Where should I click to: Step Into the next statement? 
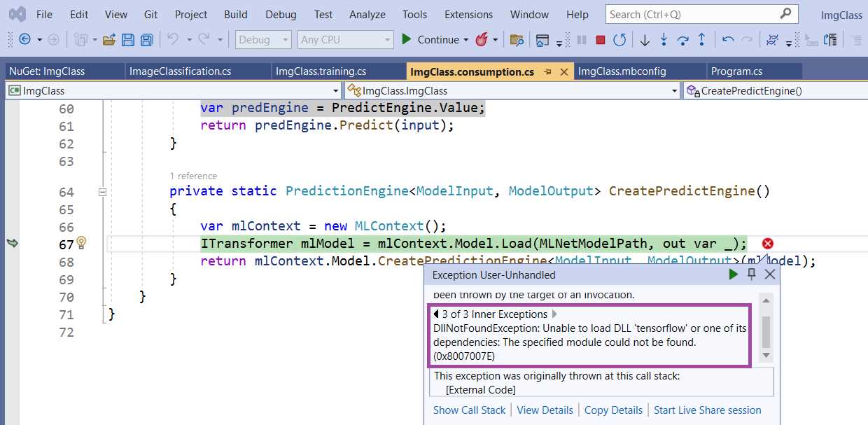coord(664,40)
